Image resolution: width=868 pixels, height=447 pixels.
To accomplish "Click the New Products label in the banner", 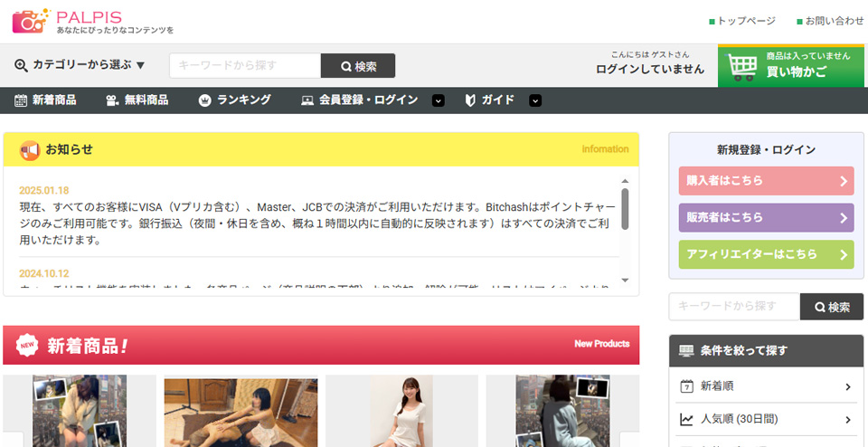I will pos(602,344).
